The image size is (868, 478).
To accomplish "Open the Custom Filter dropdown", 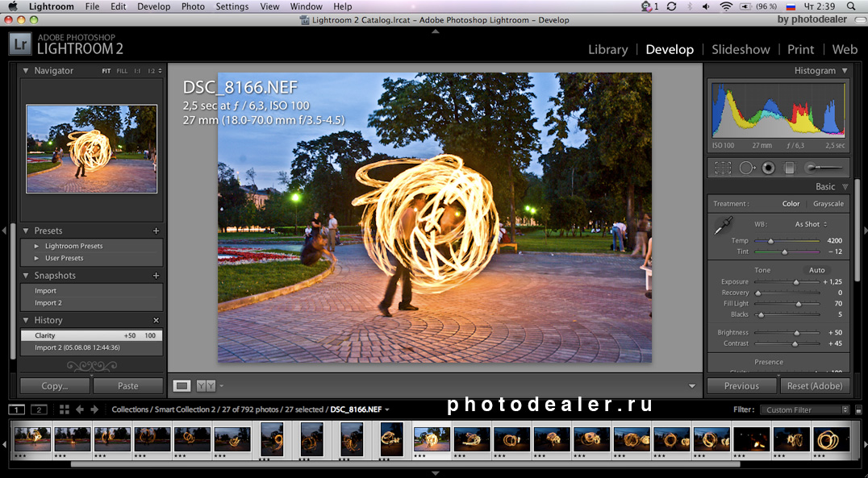I will [x=804, y=410].
